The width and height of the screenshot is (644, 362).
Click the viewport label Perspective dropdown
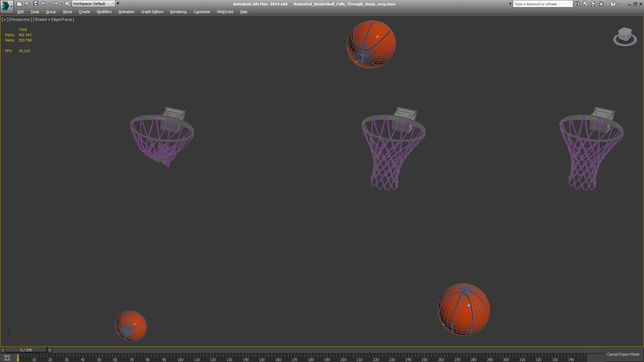(x=20, y=19)
